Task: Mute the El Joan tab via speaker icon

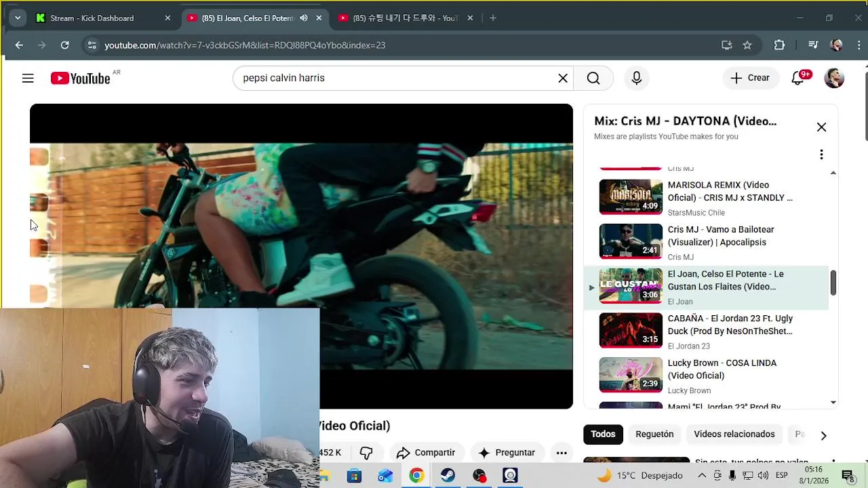Action: point(304,18)
